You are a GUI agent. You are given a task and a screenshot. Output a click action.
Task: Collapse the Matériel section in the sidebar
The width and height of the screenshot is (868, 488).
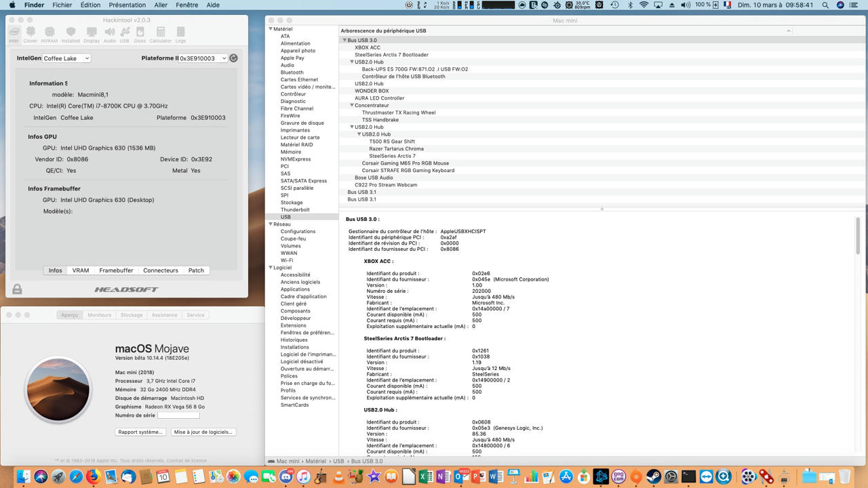coord(270,29)
